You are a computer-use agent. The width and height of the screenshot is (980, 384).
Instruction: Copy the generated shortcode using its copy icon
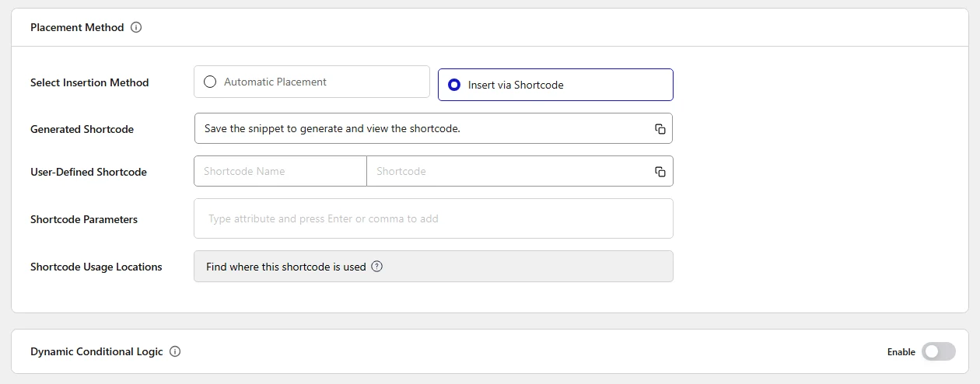click(x=660, y=129)
